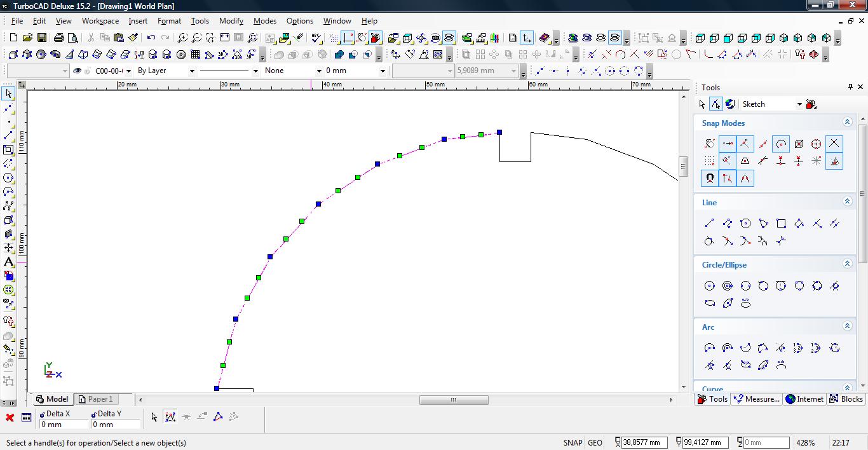The width and height of the screenshot is (868, 450).
Task: Select the Text tool in left toolbar
Action: click(x=8, y=262)
